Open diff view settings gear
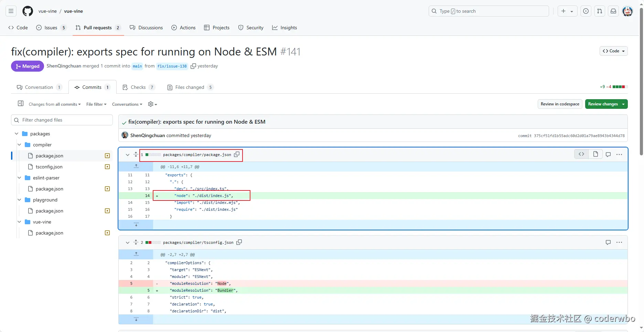Image resolution: width=644 pixels, height=332 pixels. (152, 104)
